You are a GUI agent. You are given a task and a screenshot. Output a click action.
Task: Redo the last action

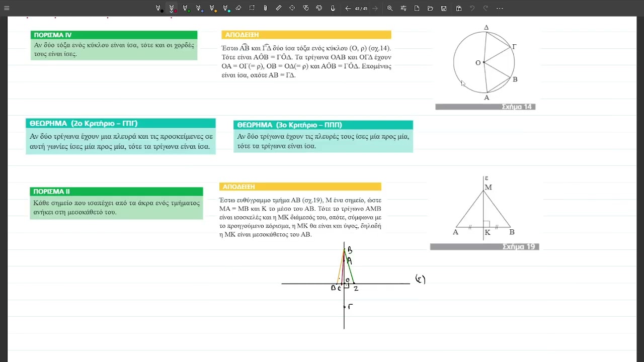(x=486, y=8)
